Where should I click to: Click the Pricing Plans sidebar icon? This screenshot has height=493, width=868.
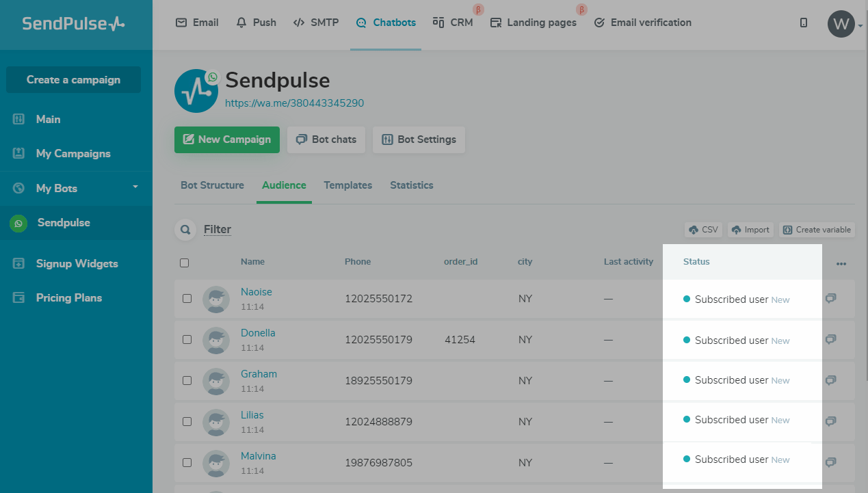[19, 297]
